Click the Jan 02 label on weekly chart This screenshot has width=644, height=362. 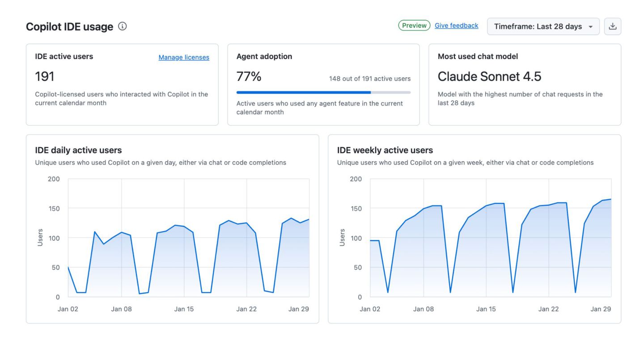(370, 309)
